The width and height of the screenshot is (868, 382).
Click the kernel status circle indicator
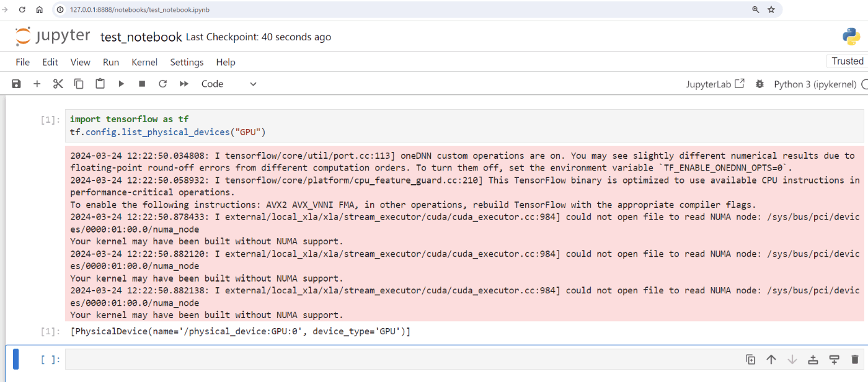(x=866, y=84)
